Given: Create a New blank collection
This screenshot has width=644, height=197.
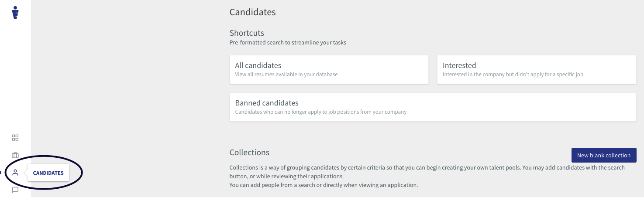Looking at the screenshot, I should (604, 155).
